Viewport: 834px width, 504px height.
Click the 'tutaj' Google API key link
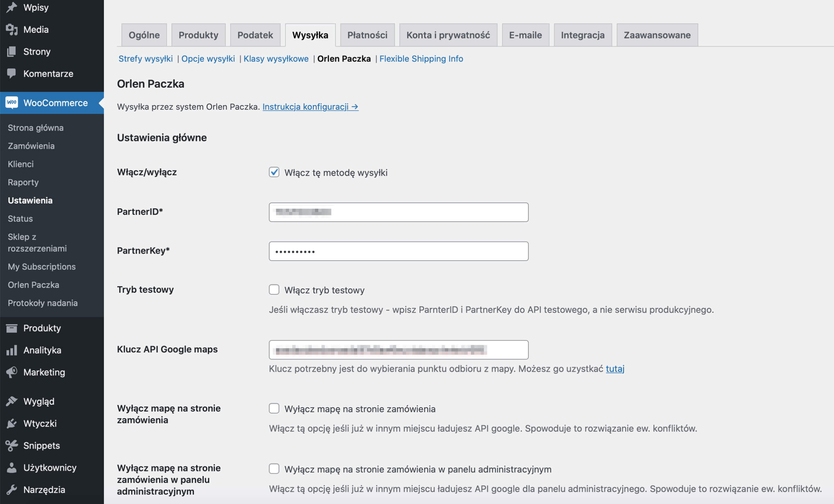pyautogui.click(x=615, y=368)
